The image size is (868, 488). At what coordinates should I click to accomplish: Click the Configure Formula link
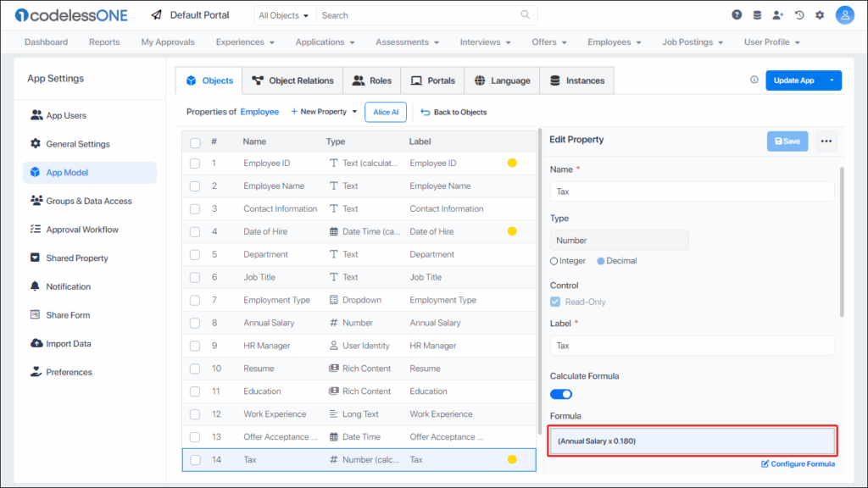point(798,463)
